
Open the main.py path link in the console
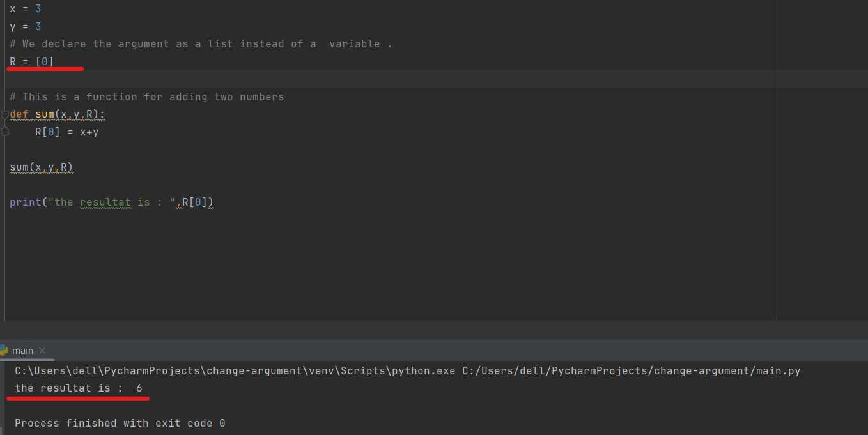[628, 370]
